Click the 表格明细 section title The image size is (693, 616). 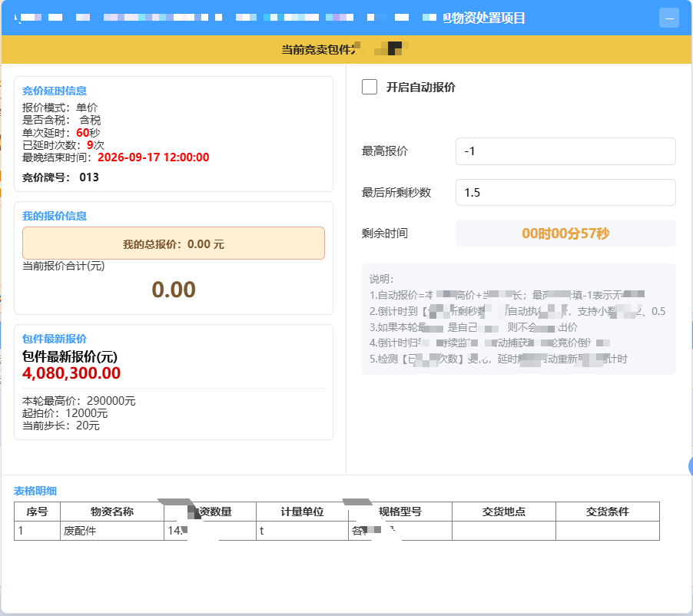pos(35,491)
